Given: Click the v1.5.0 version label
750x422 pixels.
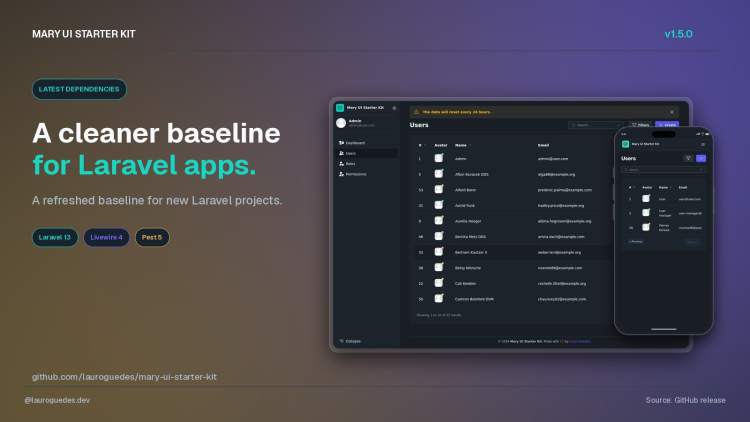Looking at the screenshot, I should click(x=678, y=34).
